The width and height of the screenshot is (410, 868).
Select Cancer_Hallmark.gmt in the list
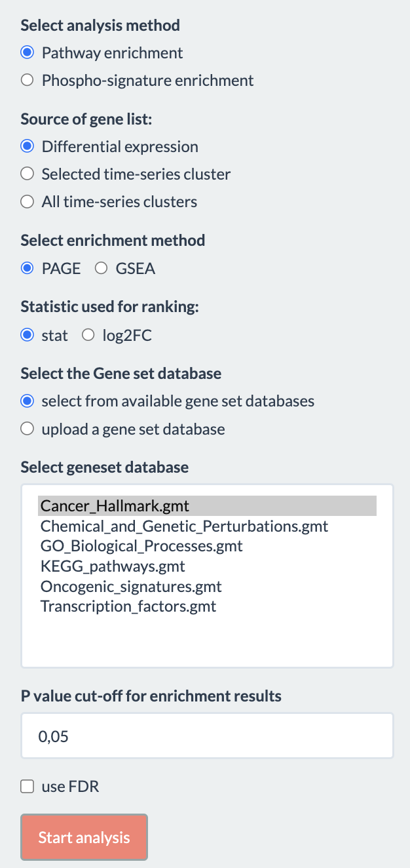pyautogui.click(x=207, y=506)
